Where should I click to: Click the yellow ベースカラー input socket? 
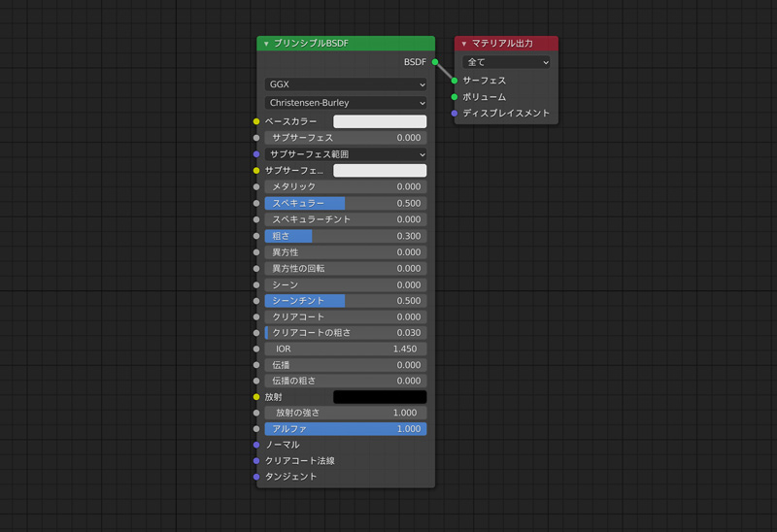[x=256, y=122]
